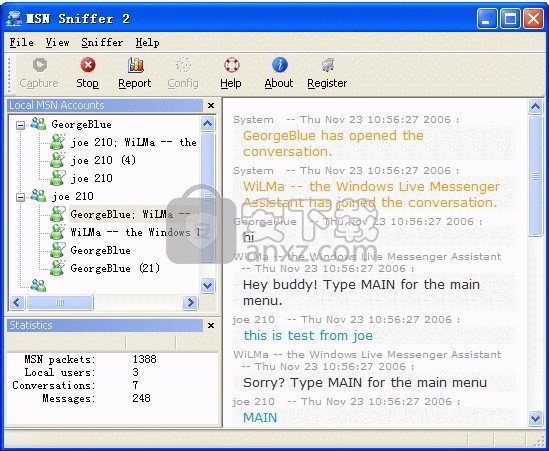Click the Capture toolbar icon
Screen dimensions: 549x451
pyautogui.click(x=40, y=65)
